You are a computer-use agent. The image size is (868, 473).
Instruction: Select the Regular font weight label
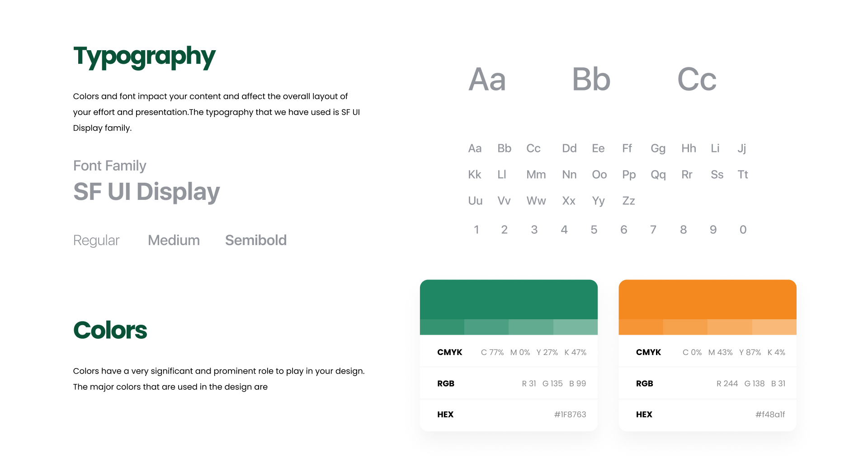click(x=96, y=241)
